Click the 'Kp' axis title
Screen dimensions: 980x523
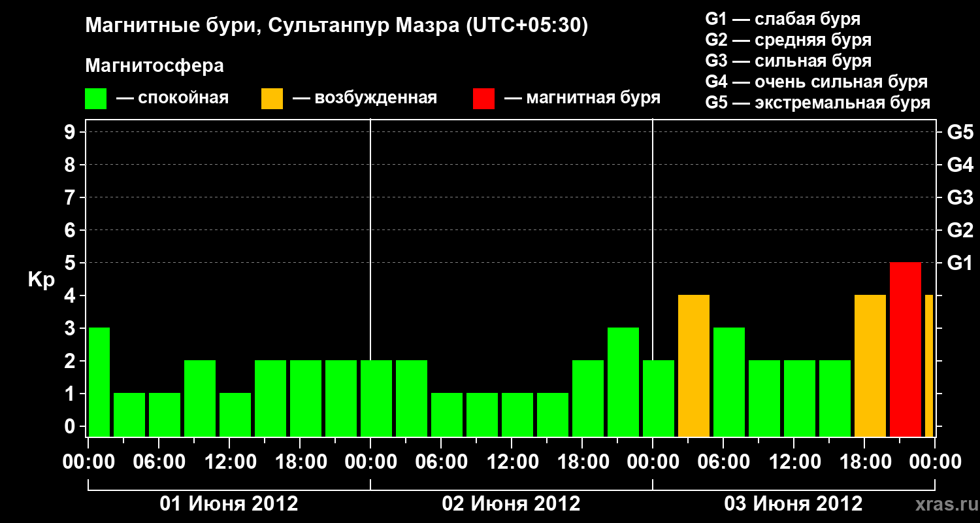point(41,281)
